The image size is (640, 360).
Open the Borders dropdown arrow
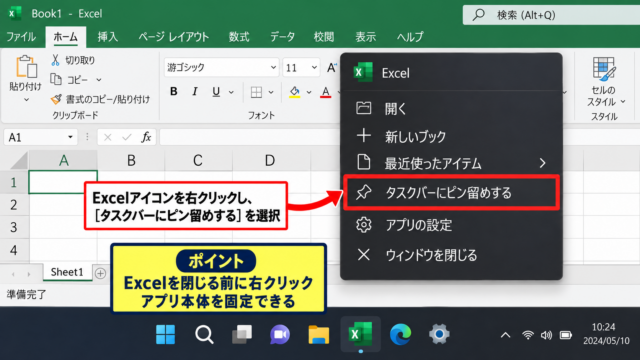coord(271,92)
